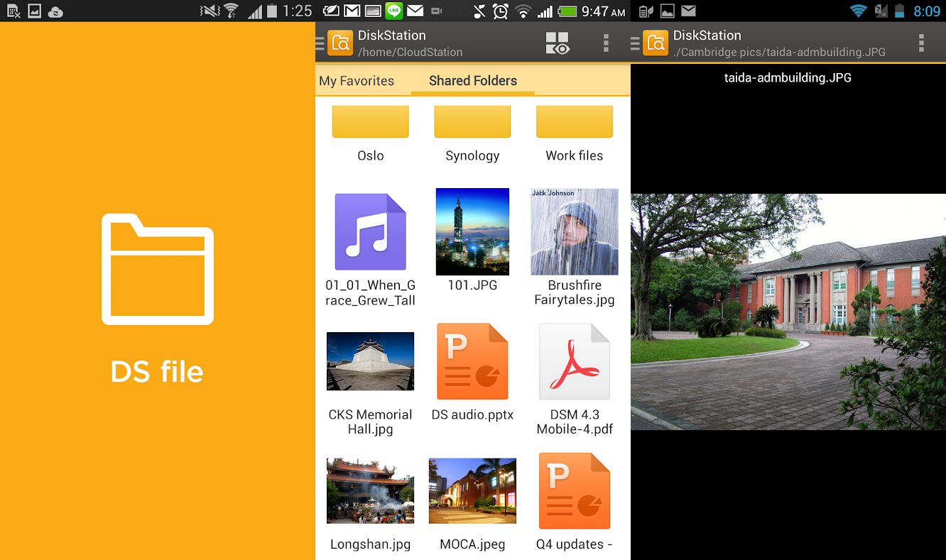The width and height of the screenshot is (946, 560).
Task: Switch to the My Favorites tab
Action: (x=357, y=81)
